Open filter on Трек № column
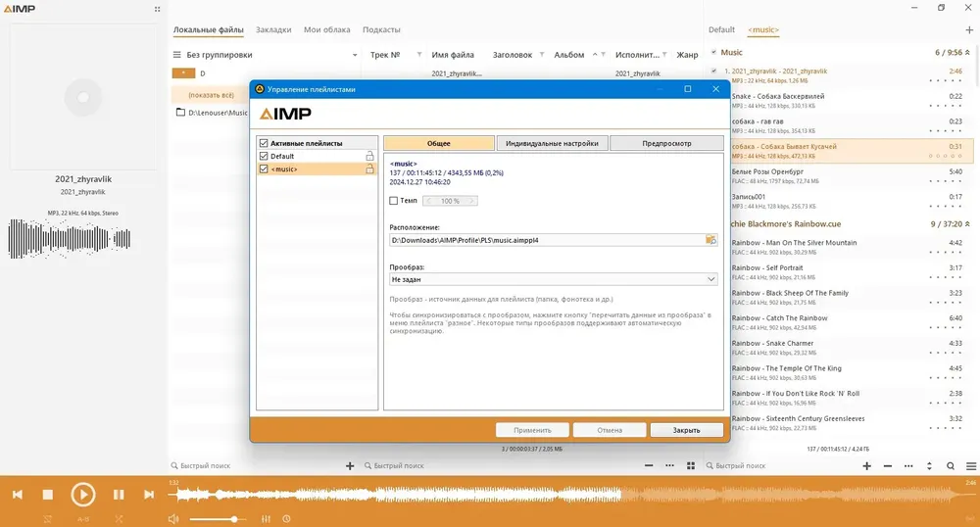The height and width of the screenshot is (527, 980). click(418, 55)
